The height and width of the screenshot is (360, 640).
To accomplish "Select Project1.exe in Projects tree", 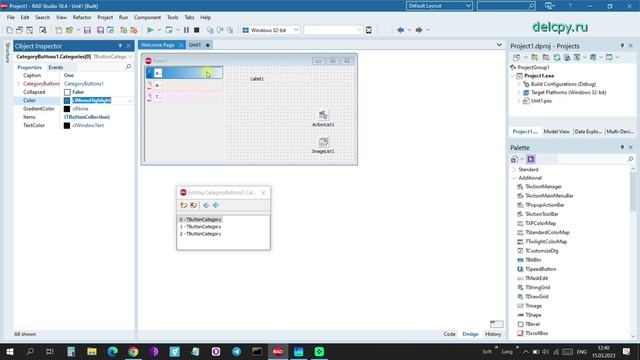I will (539, 76).
